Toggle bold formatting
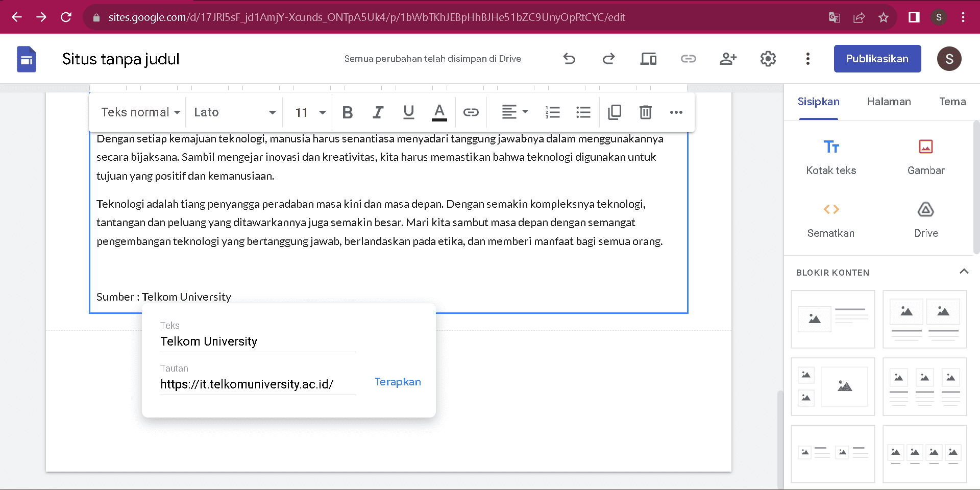Image resolution: width=980 pixels, height=490 pixels. click(348, 112)
